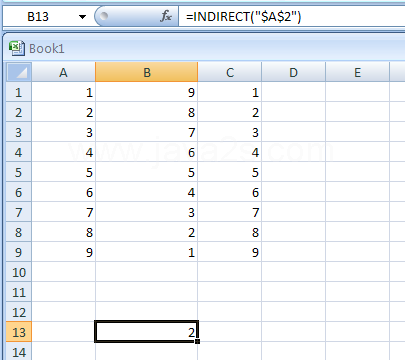This screenshot has width=405, height=360.
Task: Click cell C2 containing 2
Action: point(230,112)
